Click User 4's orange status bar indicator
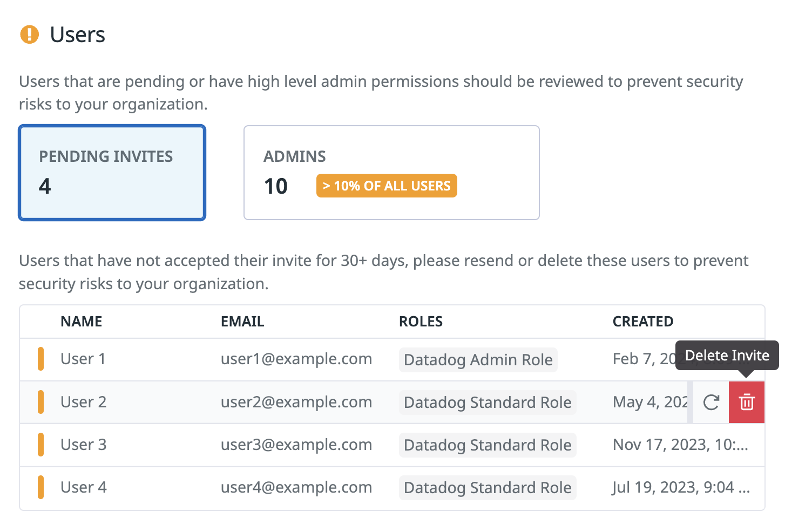 coord(40,487)
